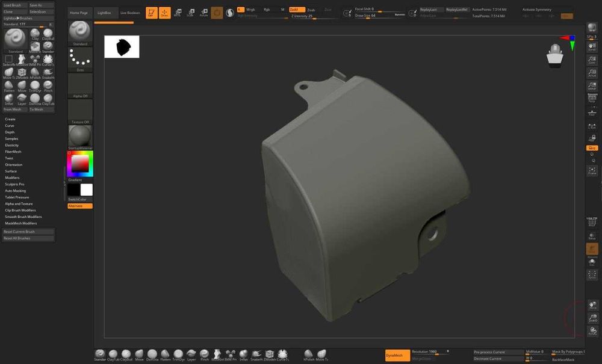The width and height of the screenshot is (602, 364).
Task: Click the SwitchColor button
Action: click(80, 200)
